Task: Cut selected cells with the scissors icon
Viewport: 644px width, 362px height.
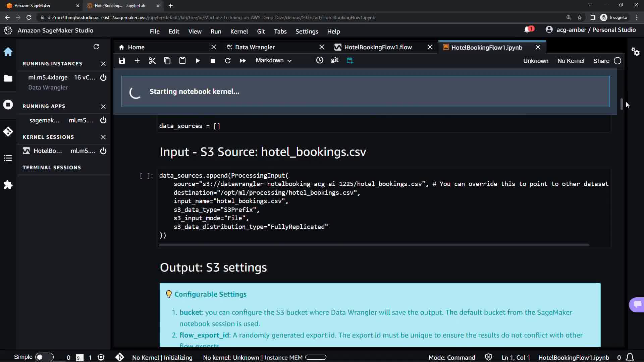Action: pos(152,61)
